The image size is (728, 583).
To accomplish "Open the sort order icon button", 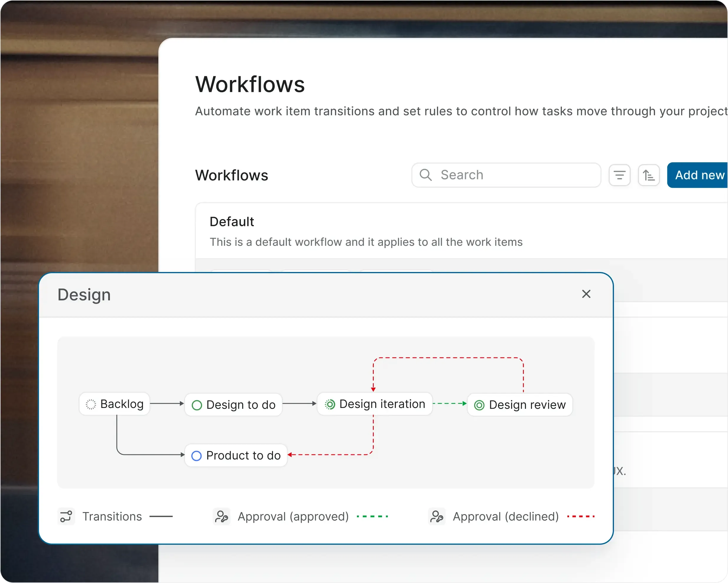I will pos(649,175).
